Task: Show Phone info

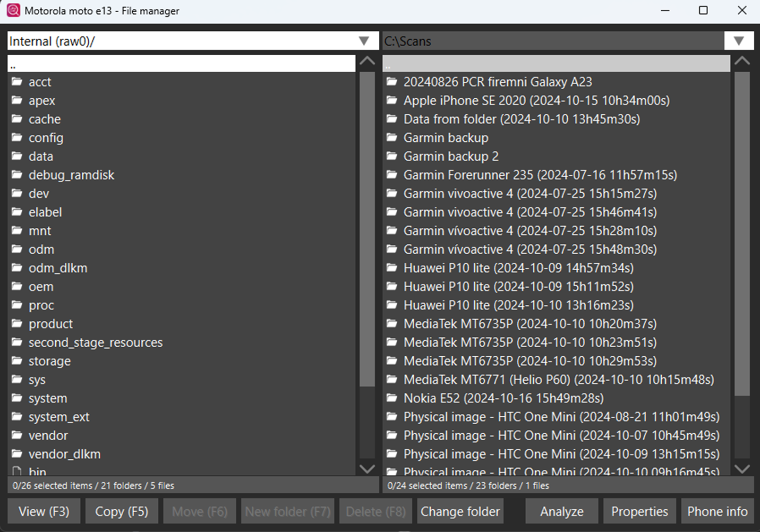Action: 717,512
